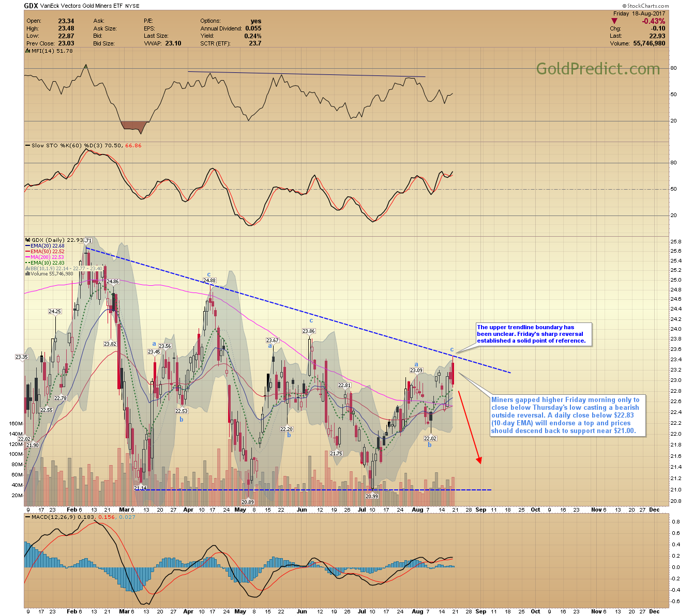This screenshot has height=616, width=693.
Task: Select the bearish outside reversal annotation box
Action: [x=567, y=415]
